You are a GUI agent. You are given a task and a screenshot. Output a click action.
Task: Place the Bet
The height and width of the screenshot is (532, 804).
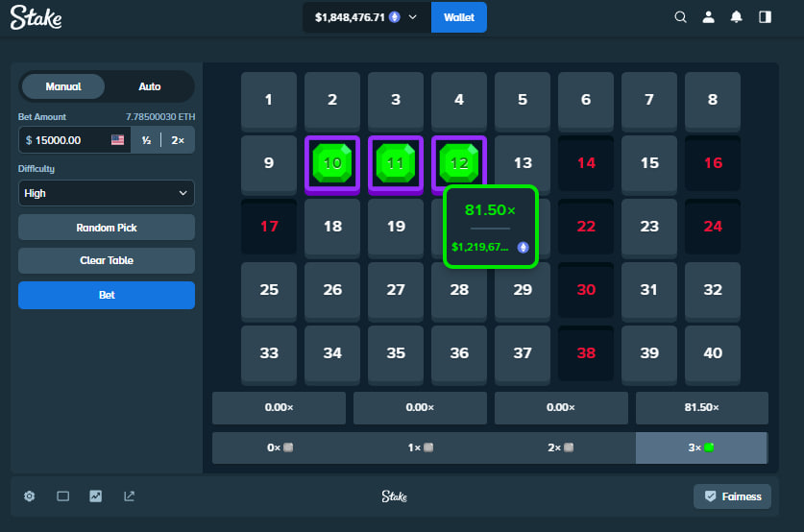(x=107, y=295)
